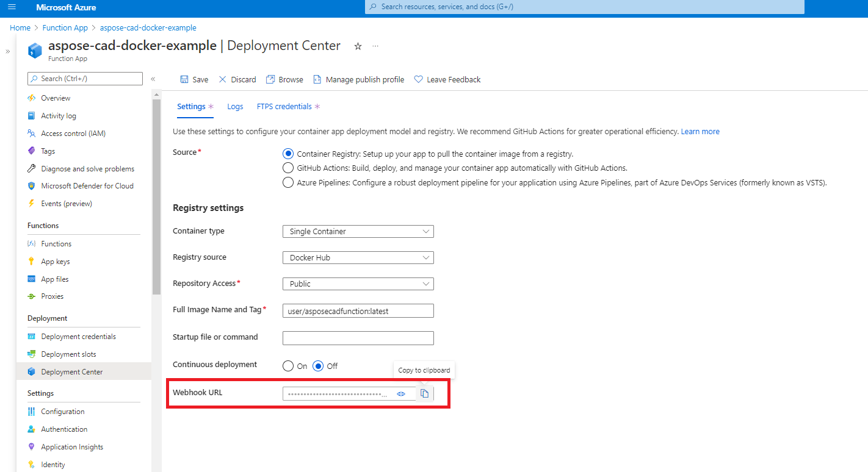Viewport: 868px width, 472px height.
Task: Click the Functions fx icon
Action: [x=32, y=244]
